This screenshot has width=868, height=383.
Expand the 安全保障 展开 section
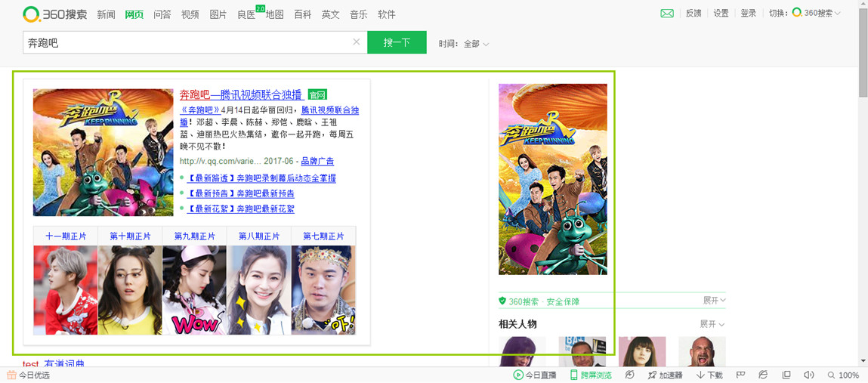(x=714, y=301)
